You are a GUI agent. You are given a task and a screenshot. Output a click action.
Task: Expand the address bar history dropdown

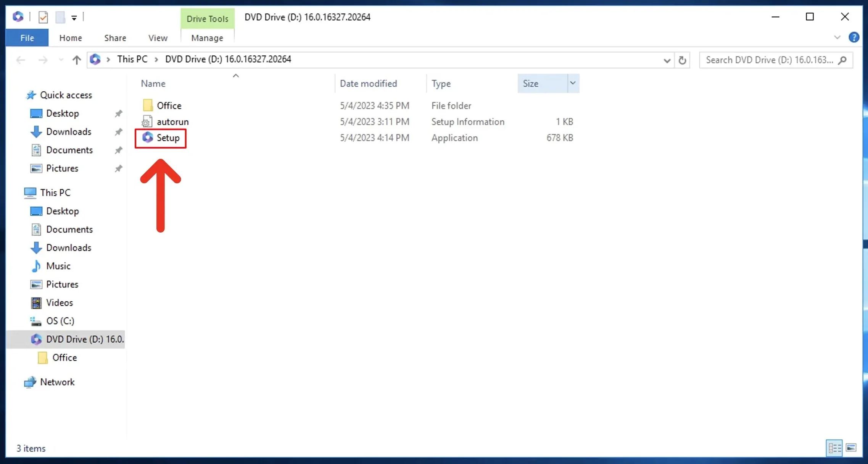click(667, 60)
